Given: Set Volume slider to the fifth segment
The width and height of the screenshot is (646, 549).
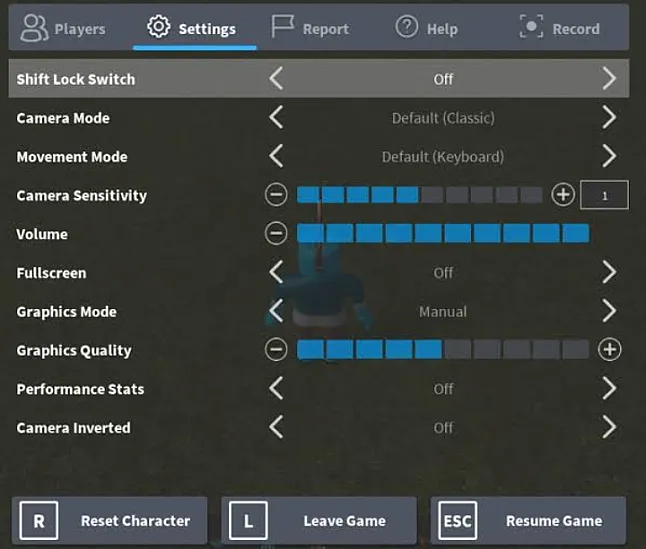Looking at the screenshot, I should pos(428,234).
